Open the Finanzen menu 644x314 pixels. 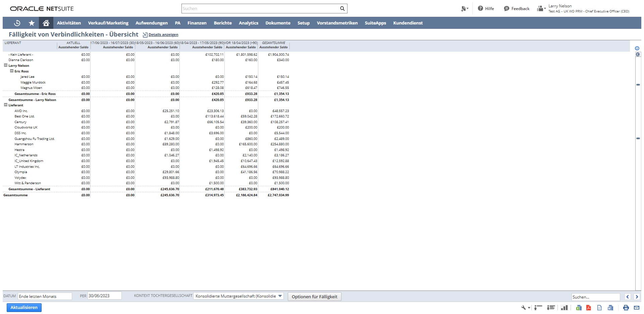197,23
